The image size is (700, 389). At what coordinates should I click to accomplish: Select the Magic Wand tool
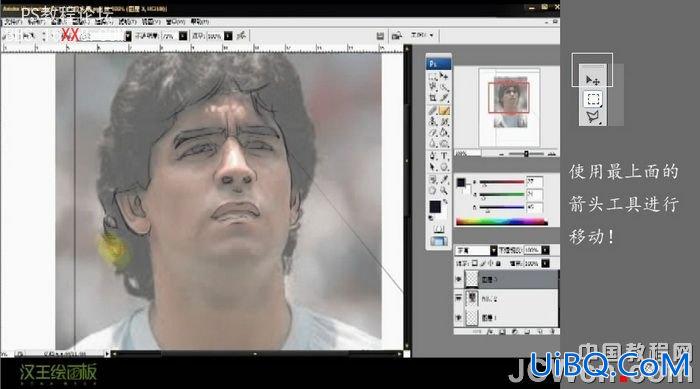[444, 87]
